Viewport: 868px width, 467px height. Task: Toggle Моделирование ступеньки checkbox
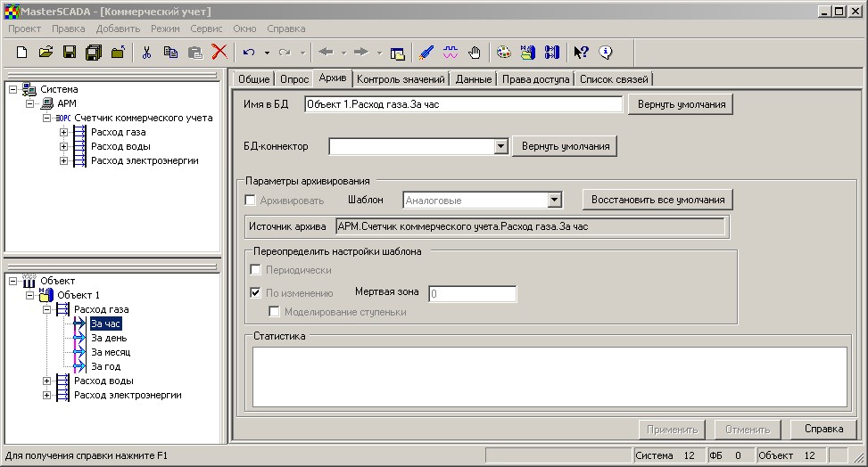click(x=274, y=312)
